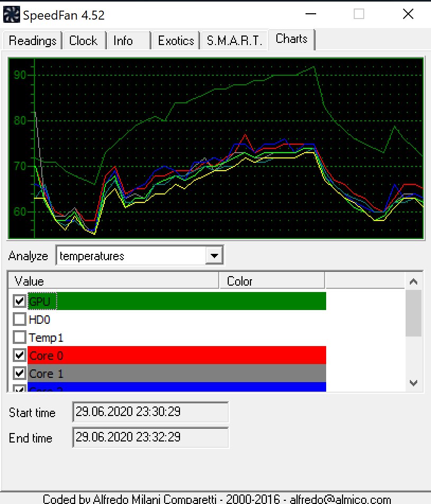The height and width of the screenshot is (504, 431).
Task: Enable the Temp1 checkbox
Action: [20, 337]
